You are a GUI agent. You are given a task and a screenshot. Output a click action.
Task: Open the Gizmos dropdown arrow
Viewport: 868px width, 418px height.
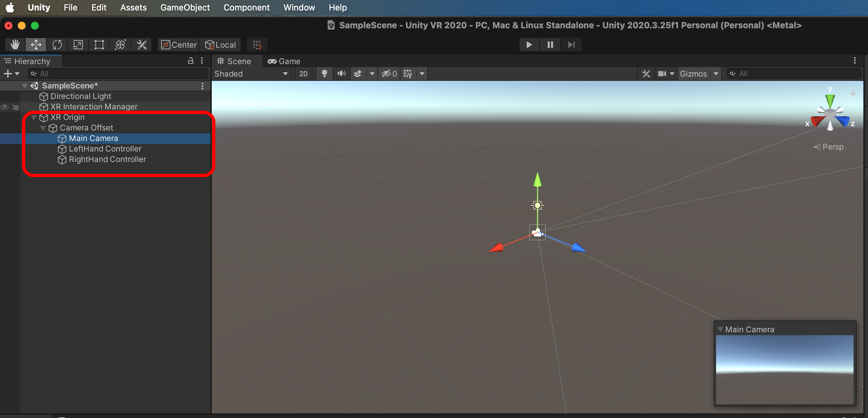(x=716, y=73)
